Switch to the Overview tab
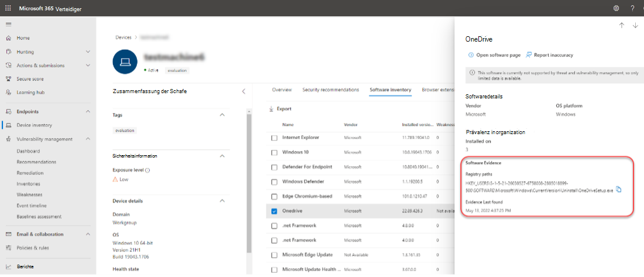This screenshot has width=644, height=277. (282, 90)
